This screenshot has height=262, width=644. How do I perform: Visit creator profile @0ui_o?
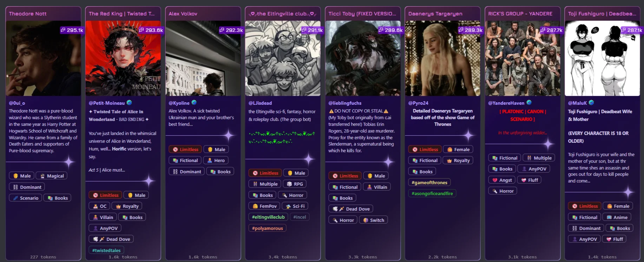pos(17,103)
